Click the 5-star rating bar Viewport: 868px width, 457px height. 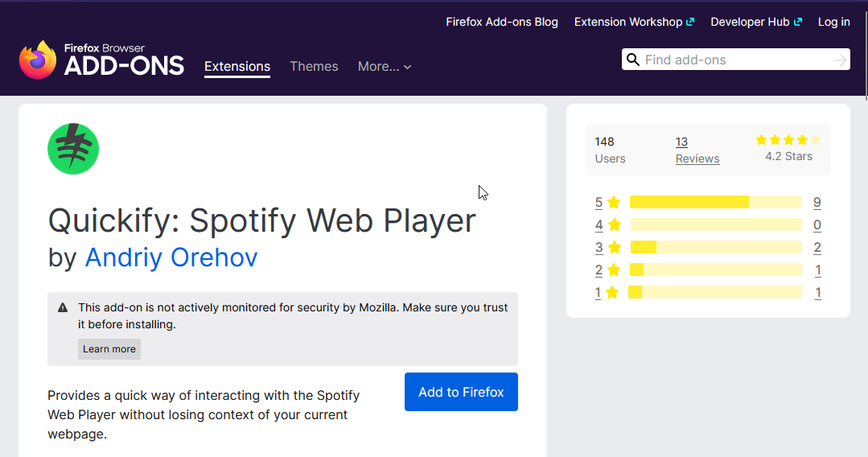pos(716,202)
